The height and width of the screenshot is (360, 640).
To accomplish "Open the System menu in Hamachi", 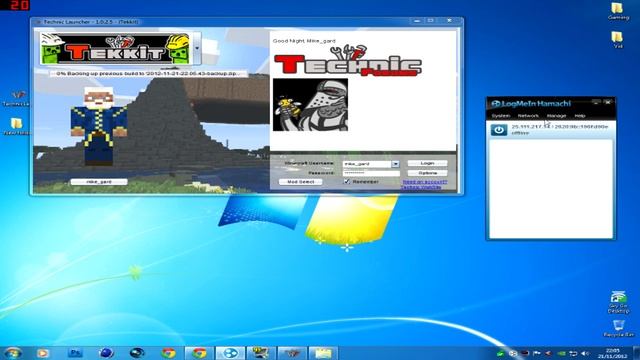I will click(x=501, y=116).
